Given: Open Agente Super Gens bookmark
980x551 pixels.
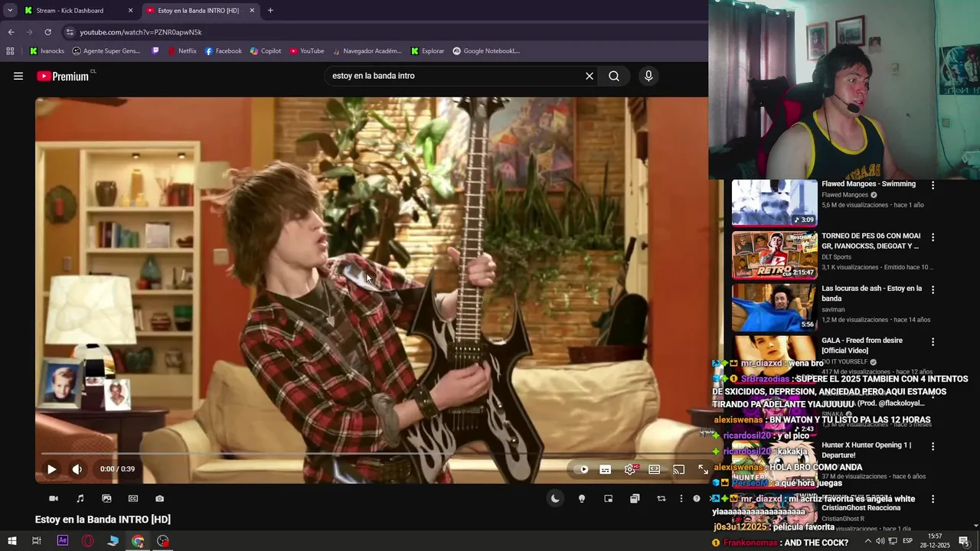Looking at the screenshot, I should coord(106,51).
